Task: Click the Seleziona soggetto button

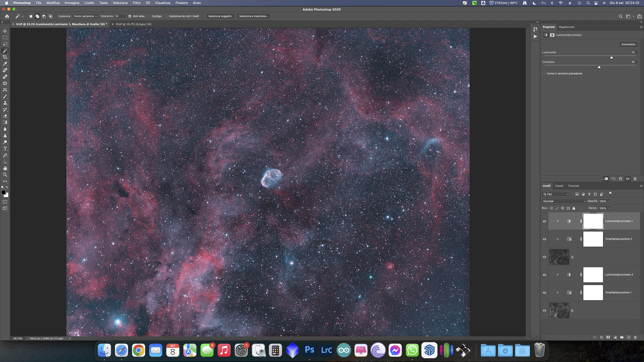Action: pos(220,16)
